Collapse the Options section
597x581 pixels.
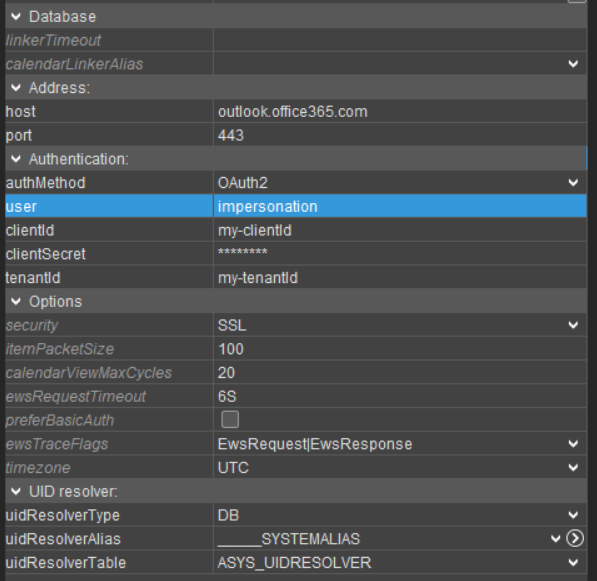click(16, 302)
